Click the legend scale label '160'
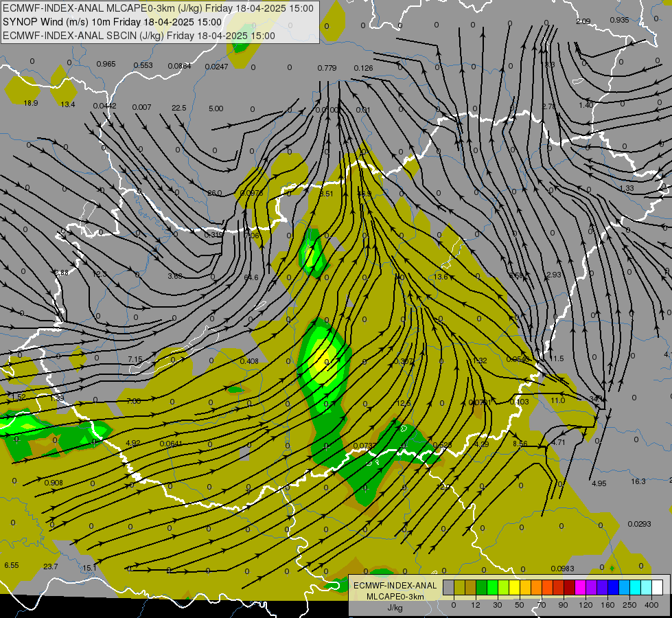The height and width of the screenshot is (618, 672). pos(607,605)
